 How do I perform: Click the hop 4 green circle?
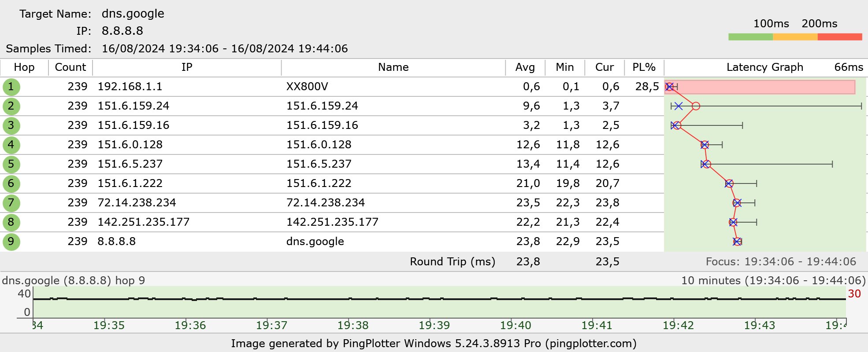click(11, 145)
